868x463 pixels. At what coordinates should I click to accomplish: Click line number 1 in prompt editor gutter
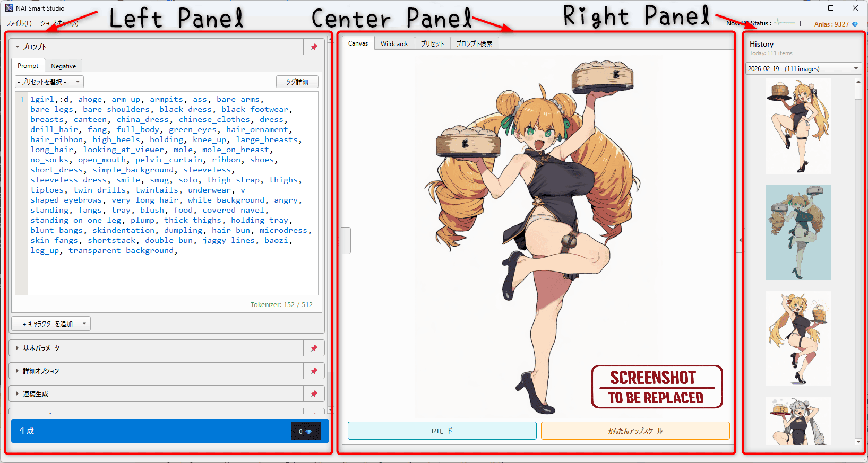click(22, 99)
